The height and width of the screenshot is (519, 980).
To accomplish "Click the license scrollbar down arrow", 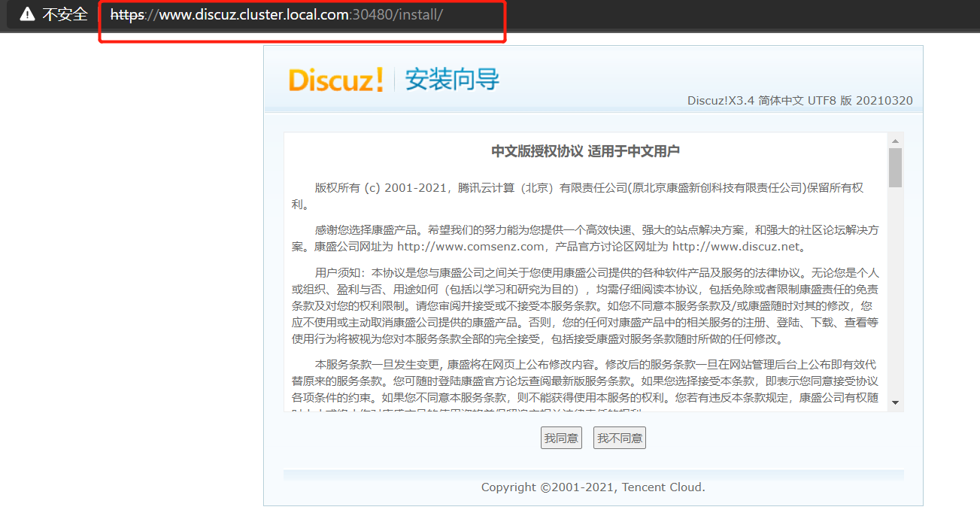I will point(895,403).
